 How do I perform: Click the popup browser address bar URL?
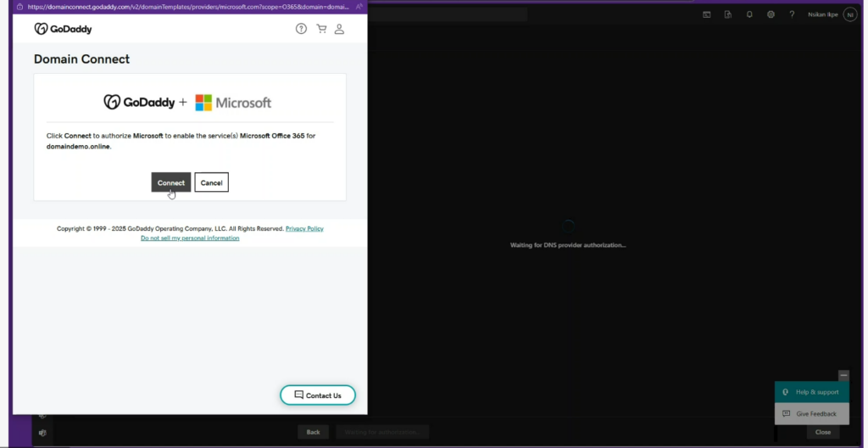point(188,7)
